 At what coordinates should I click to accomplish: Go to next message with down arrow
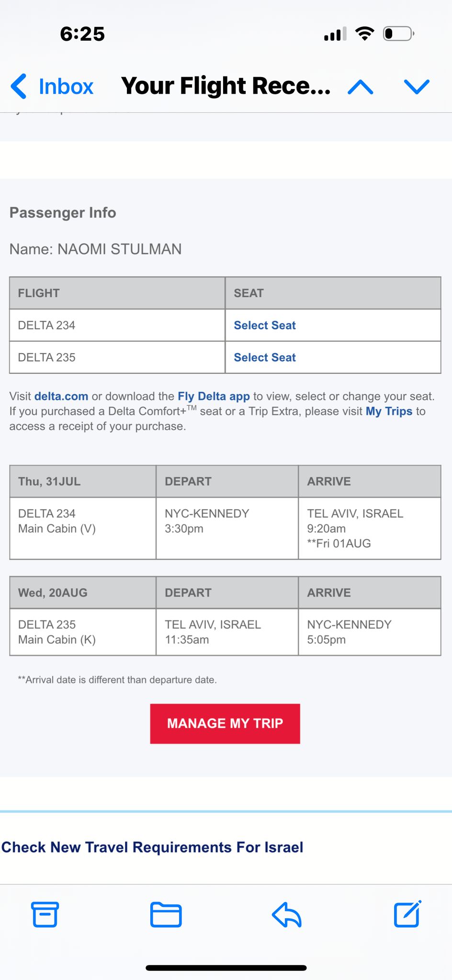pos(417,87)
